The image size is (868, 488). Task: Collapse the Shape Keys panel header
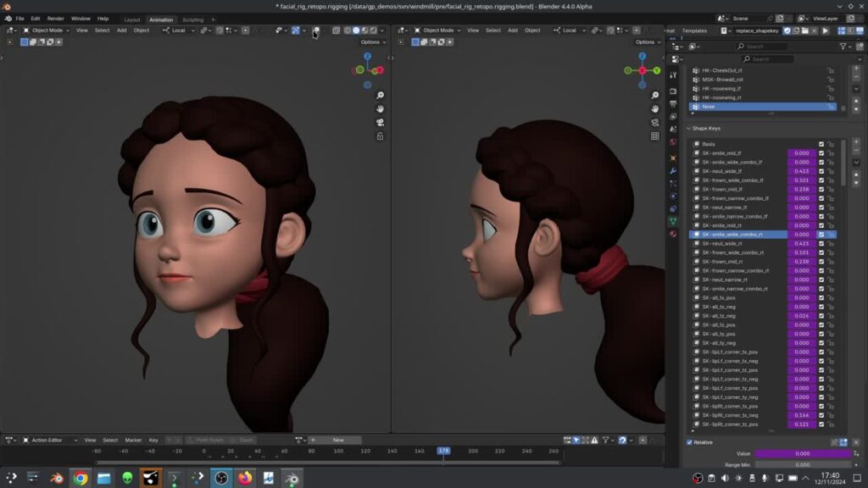[x=708, y=129]
